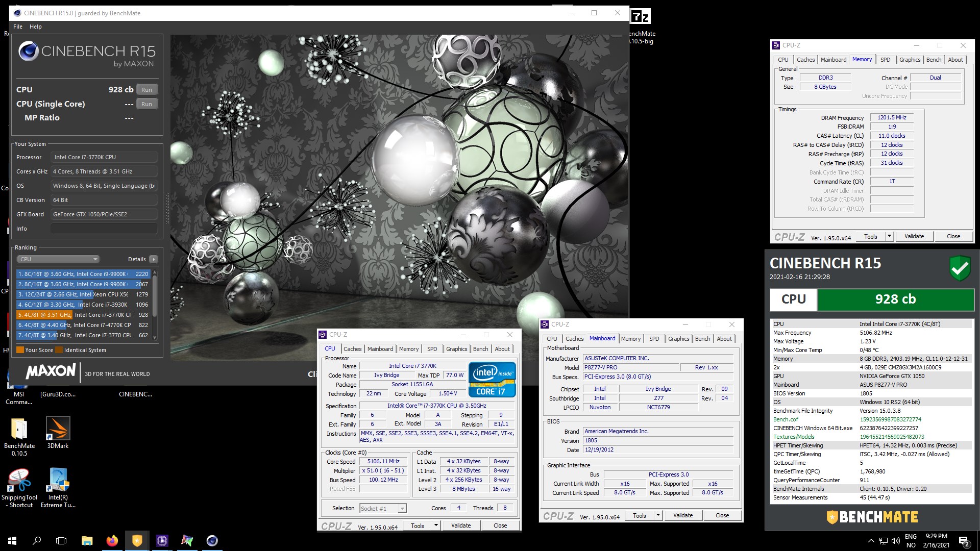
Task: Open Intel Extreme Tuning desktop icon
Action: (58, 488)
